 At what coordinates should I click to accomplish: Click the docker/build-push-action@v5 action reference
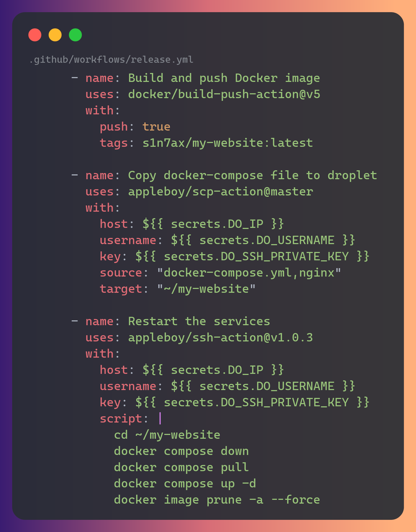pos(224,94)
